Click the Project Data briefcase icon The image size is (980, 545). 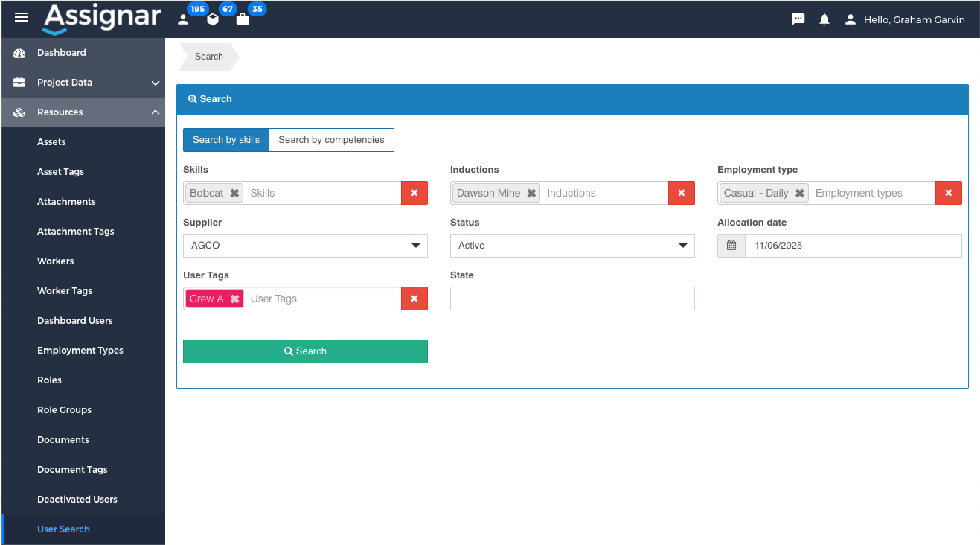[x=19, y=83]
